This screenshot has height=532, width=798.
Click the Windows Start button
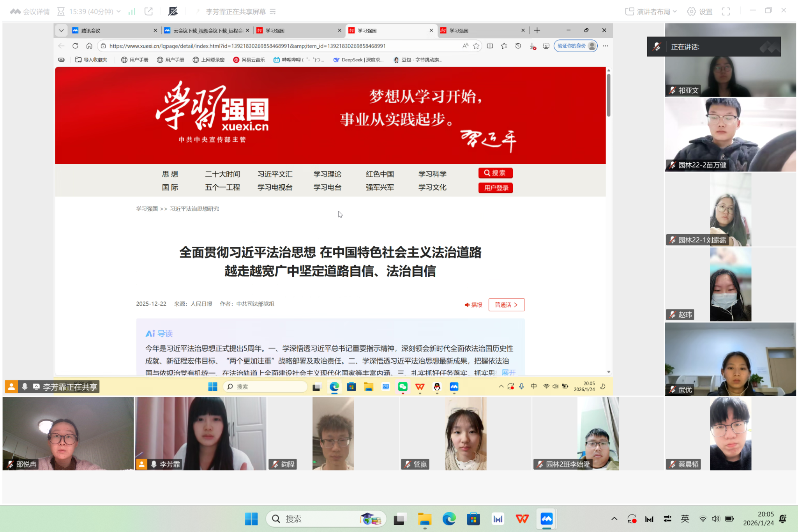251,519
